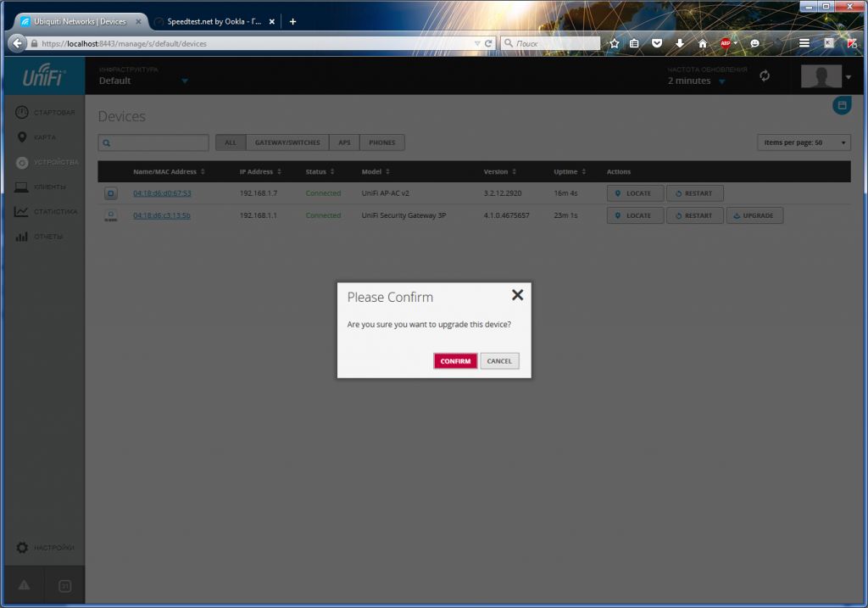Click the refresh icon in top bar

click(765, 76)
